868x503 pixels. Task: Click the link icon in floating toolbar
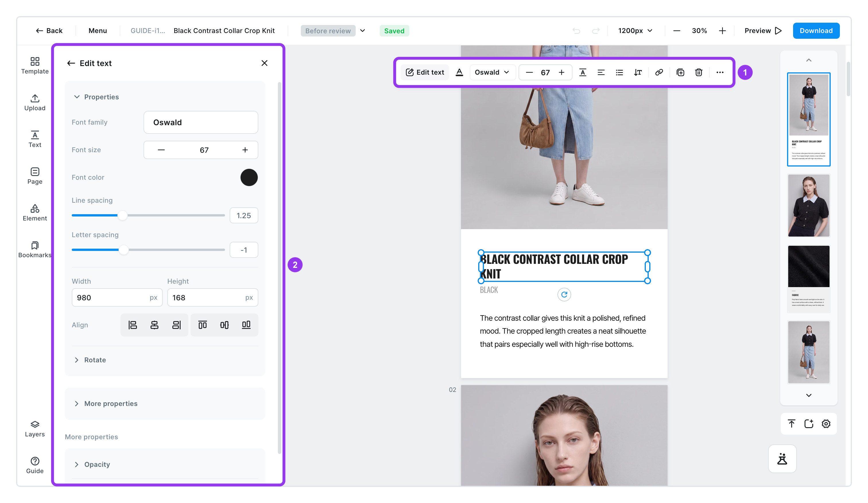tap(659, 72)
